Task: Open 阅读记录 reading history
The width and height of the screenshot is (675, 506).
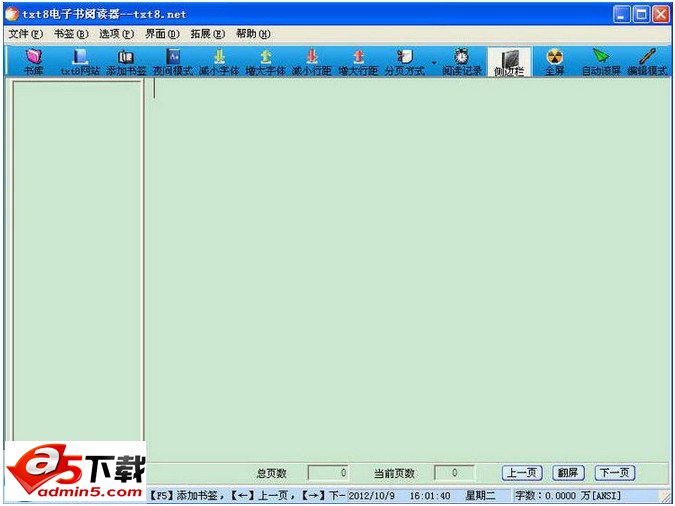Action: click(462, 62)
